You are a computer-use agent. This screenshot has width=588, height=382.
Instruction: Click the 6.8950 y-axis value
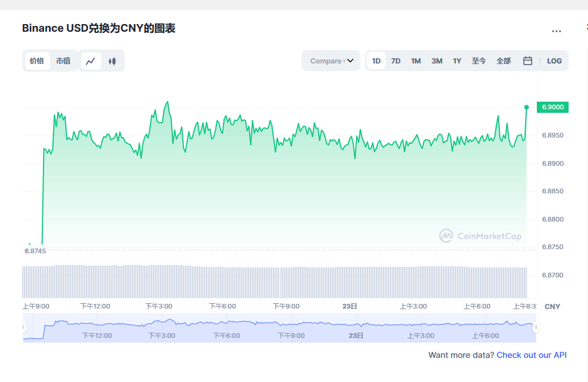(x=553, y=135)
